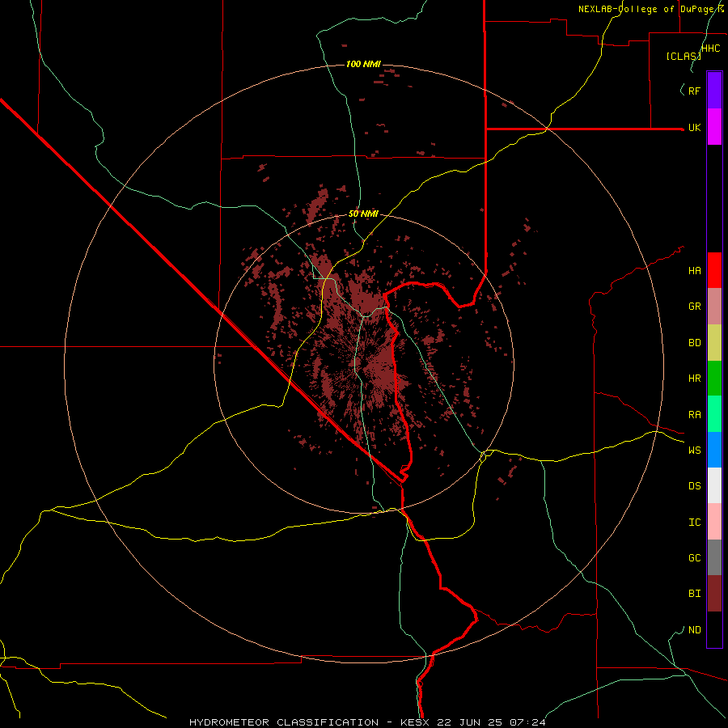Click the yellow BD legend swatch
The image size is (728, 728).
[x=714, y=343]
